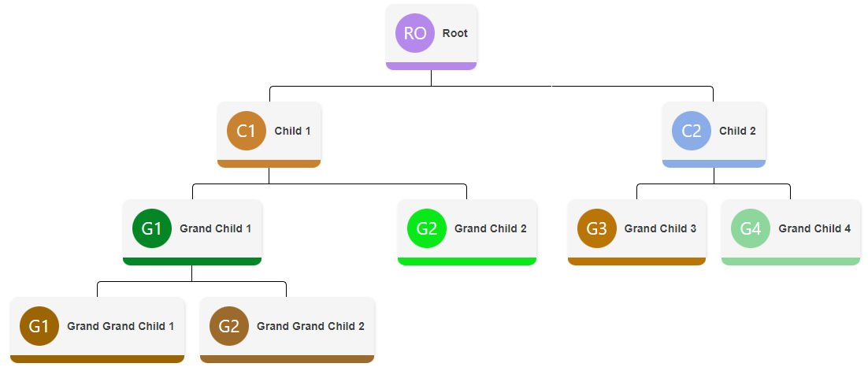Screen dimensions: 868x367
Task: Click the blue C2 avatar circle
Action: (691, 131)
